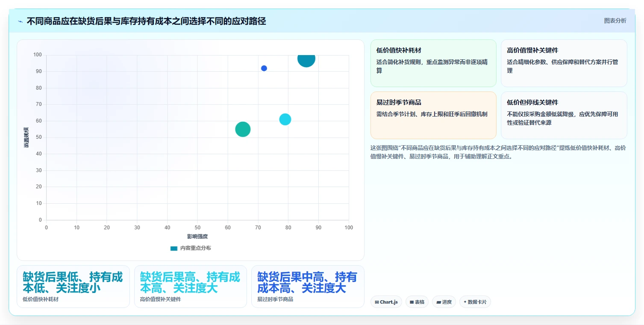Screen dimensions: 644x325
Task: Select the Chart.js tag pill
Action: point(386,302)
